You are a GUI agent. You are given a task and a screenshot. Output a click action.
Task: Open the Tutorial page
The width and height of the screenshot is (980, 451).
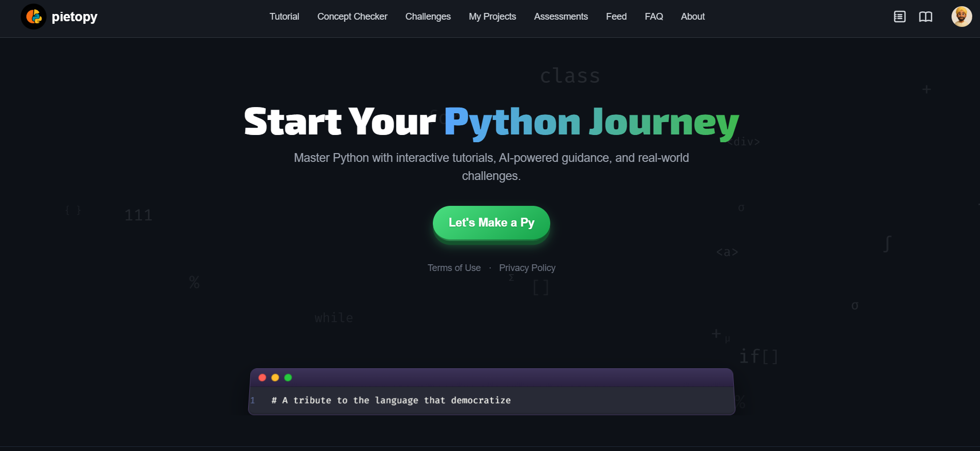coord(284,17)
